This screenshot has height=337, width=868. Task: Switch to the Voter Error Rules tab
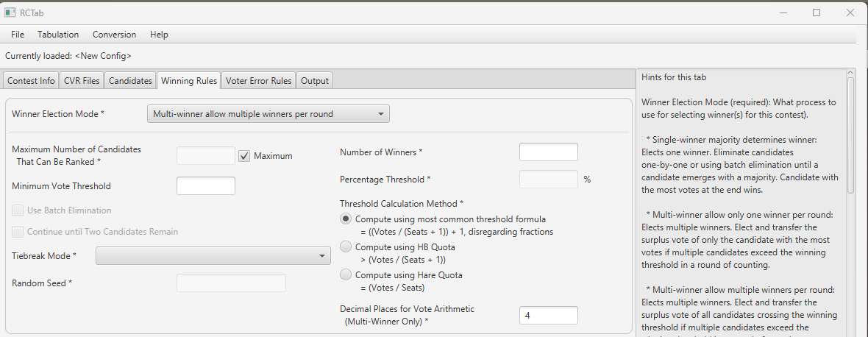click(258, 81)
